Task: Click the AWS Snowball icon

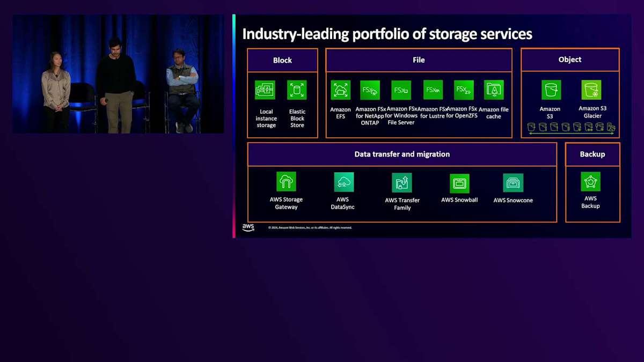Action: pyautogui.click(x=459, y=183)
